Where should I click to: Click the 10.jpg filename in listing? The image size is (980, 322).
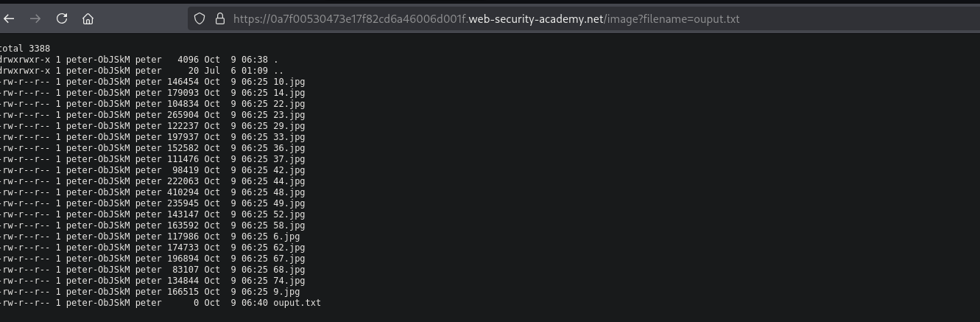(x=289, y=82)
